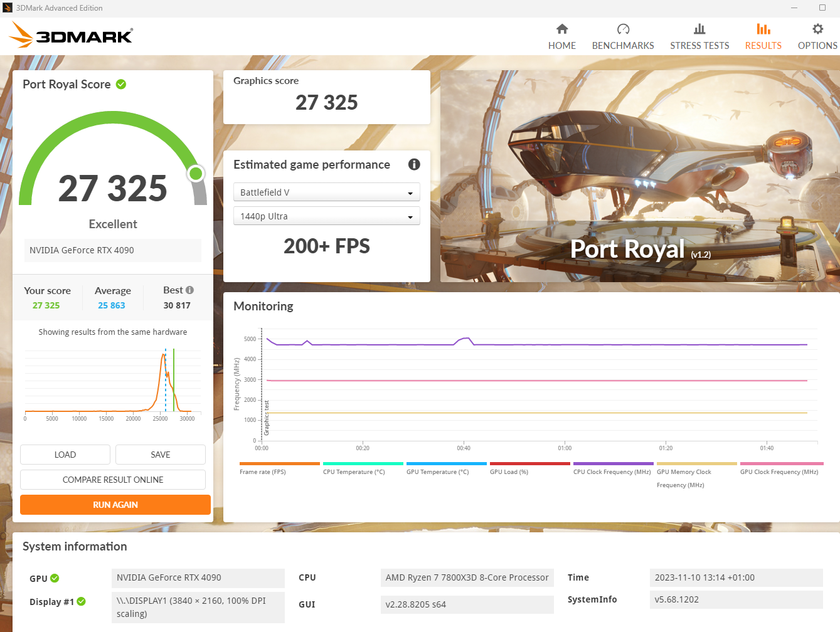Viewport: 840px width, 632px height.
Task: Open the HOME tab
Action: point(561,37)
